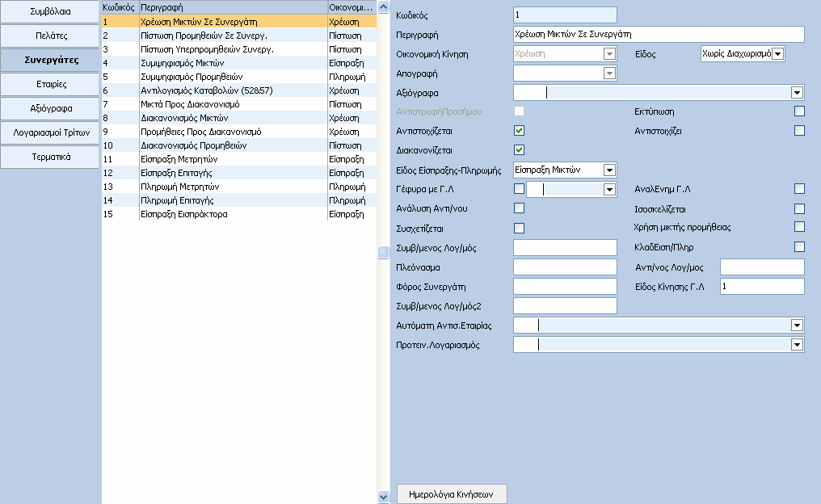821x504 pixels.
Task: Enable the Εκτύπωση checkbox
Action: pos(799,111)
